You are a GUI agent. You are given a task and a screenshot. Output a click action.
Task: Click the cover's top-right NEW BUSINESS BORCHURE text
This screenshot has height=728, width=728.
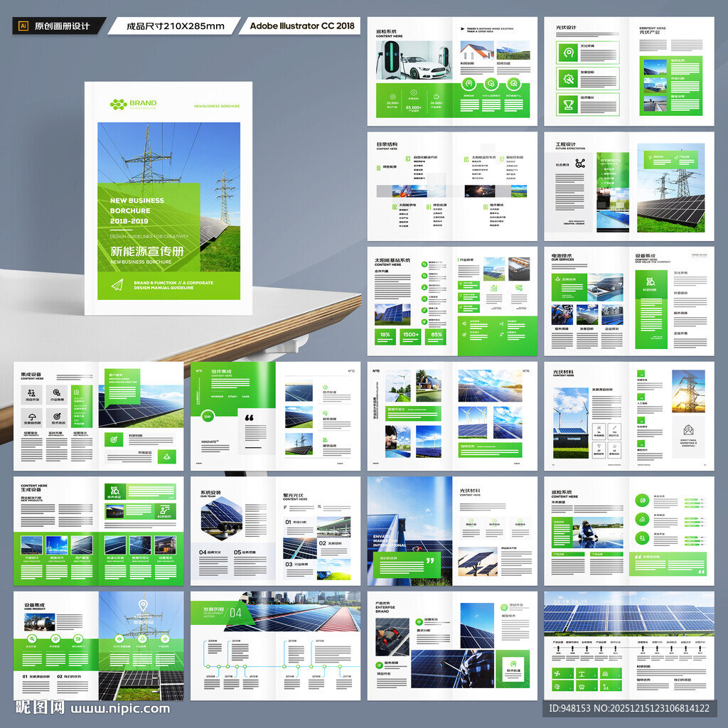217,107
